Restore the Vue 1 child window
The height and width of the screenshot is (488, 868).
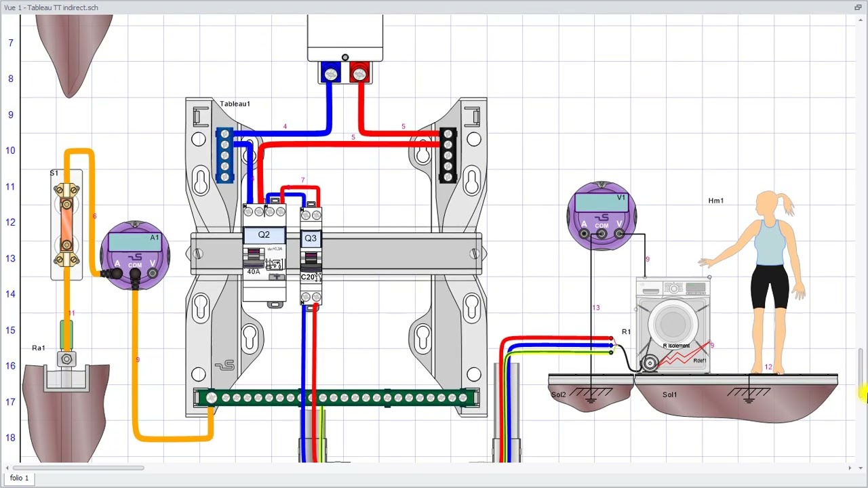click(x=858, y=7)
